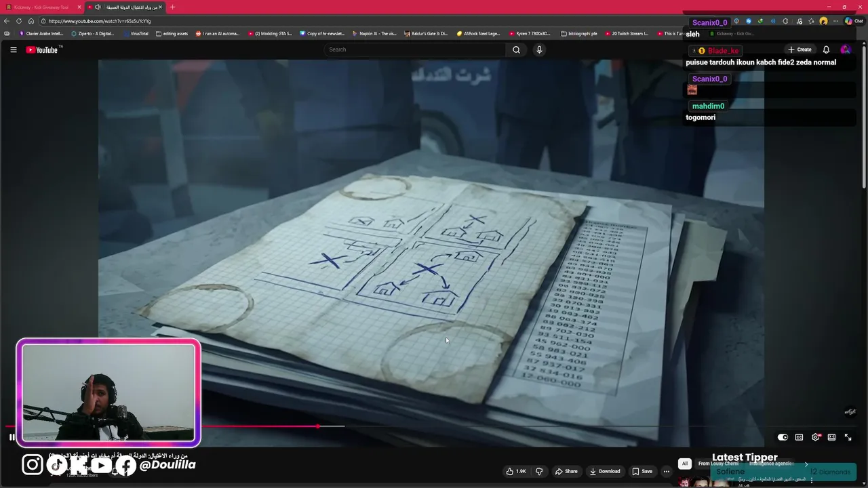Open options menu for first suggested video

[812, 480]
